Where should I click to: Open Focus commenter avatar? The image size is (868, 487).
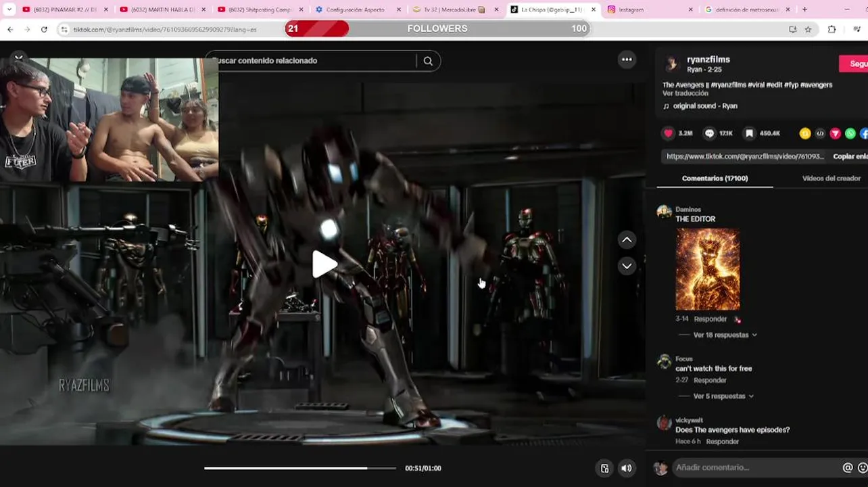(x=665, y=362)
